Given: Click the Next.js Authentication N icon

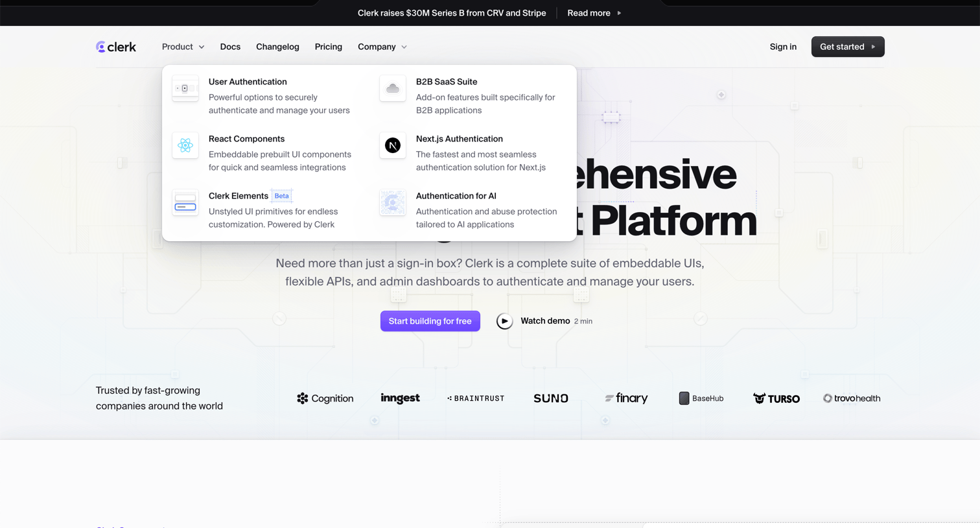Looking at the screenshot, I should tap(393, 145).
